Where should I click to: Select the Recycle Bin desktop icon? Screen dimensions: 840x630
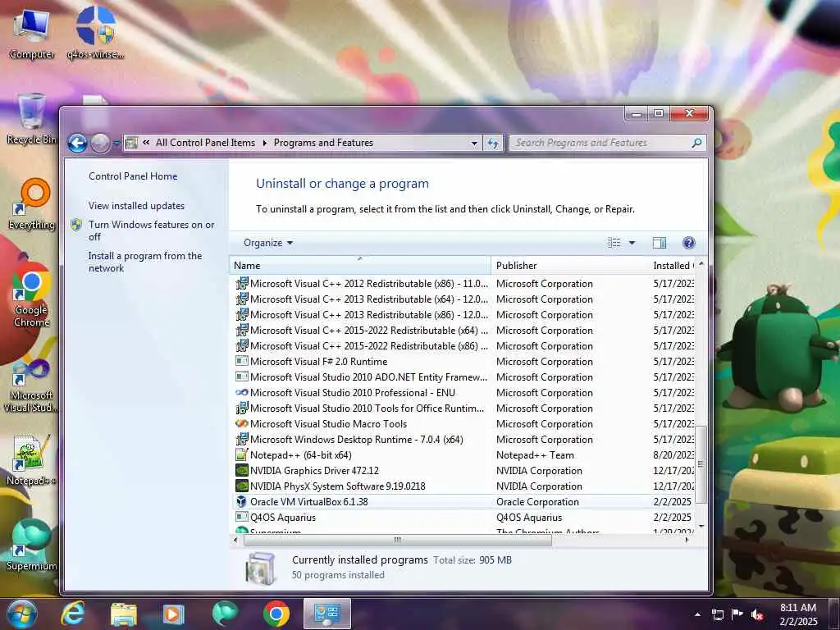31,118
